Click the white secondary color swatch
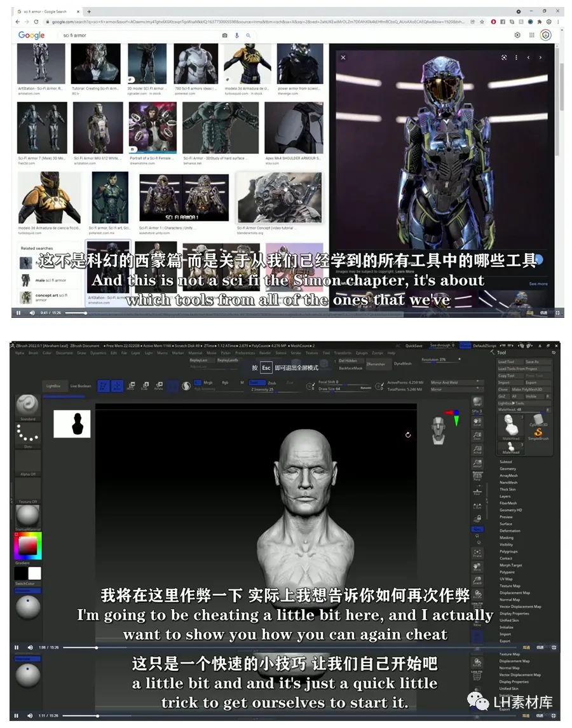Image resolution: width=572 pixels, height=728 pixels. click(35, 573)
